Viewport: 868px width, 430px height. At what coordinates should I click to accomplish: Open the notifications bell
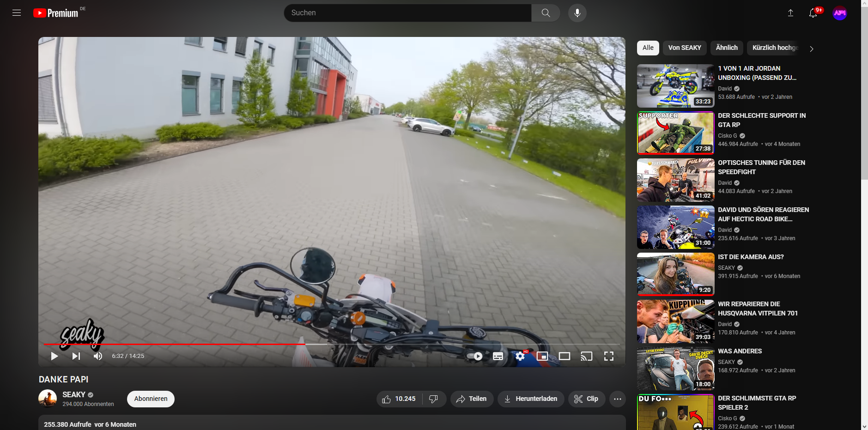pyautogui.click(x=813, y=13)
